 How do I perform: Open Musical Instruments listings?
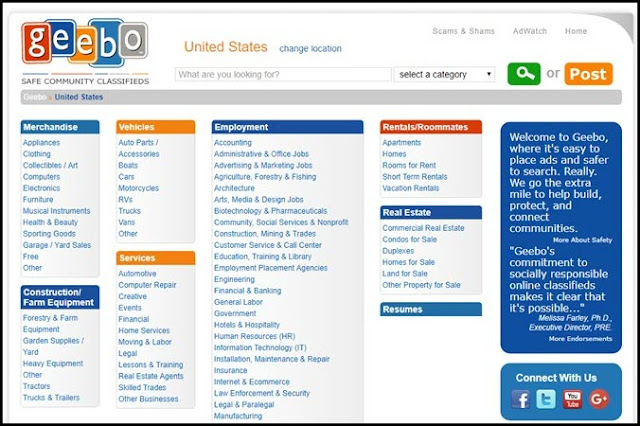[x=56, y=211]
